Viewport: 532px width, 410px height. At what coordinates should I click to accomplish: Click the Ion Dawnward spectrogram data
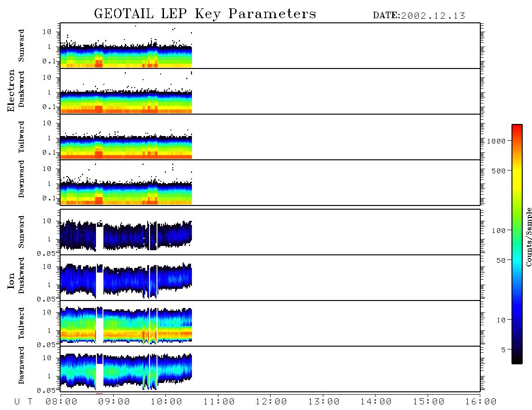click(126, 371)
